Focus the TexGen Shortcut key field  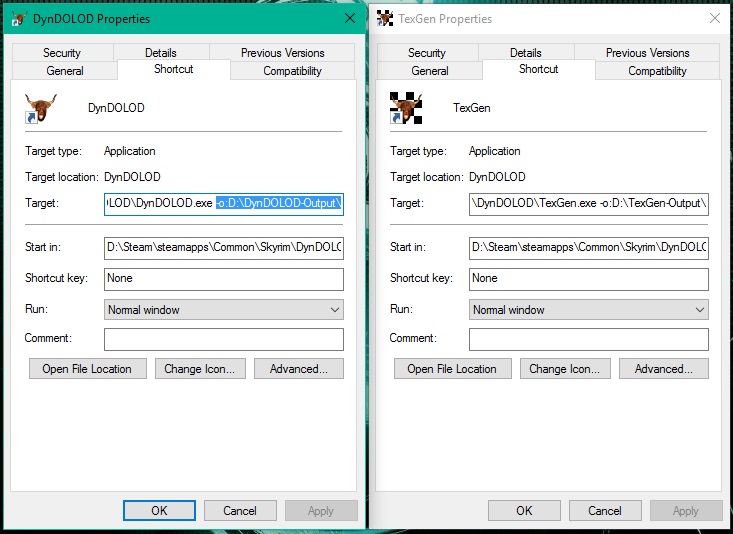coord(589,279)
